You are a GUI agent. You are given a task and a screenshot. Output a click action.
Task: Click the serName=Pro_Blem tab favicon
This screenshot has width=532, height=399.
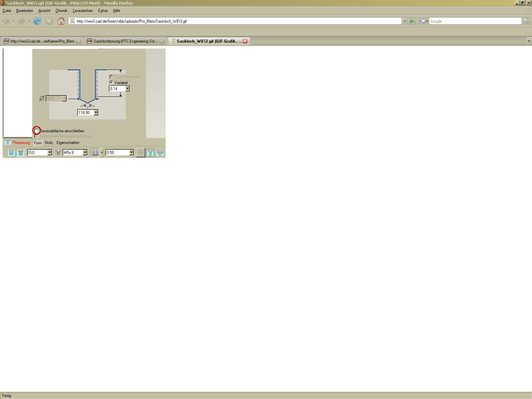pyautogui.click(x=6, y=41)
